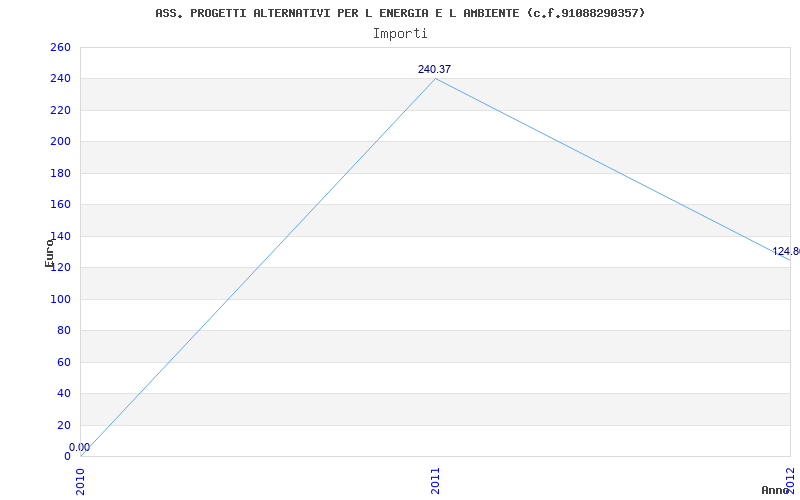The height and width of the screenshot is (500, 800).
Task: Click the 'Euro' y-axis title
Action: point(49,253)
